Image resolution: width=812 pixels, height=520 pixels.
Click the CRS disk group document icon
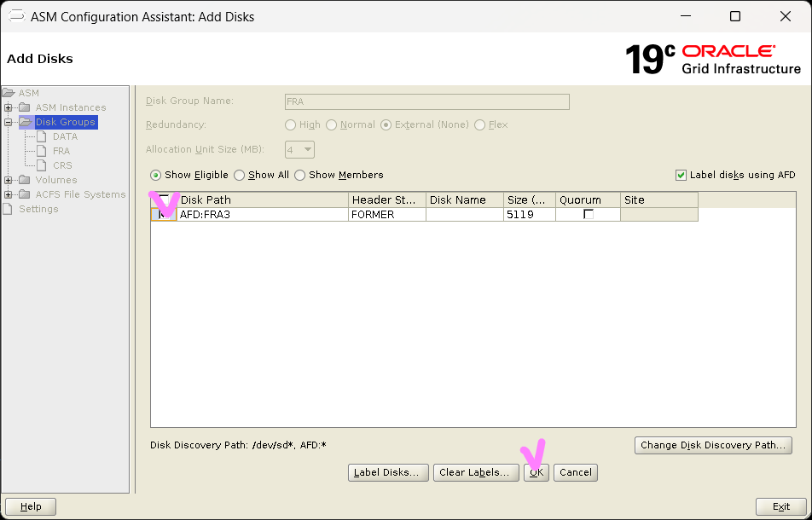pyautogui.click(x=42, y=165)
